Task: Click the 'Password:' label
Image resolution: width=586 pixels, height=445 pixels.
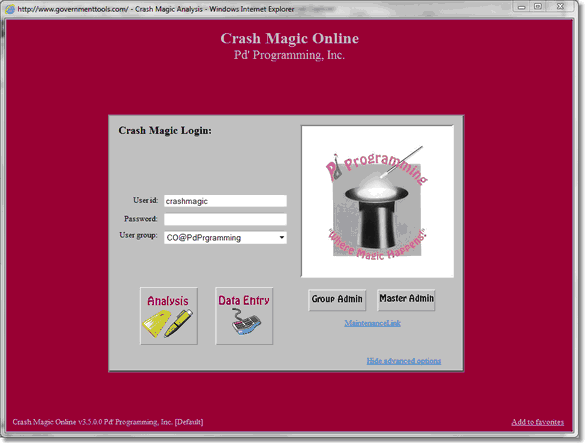Action: [141, 219]
